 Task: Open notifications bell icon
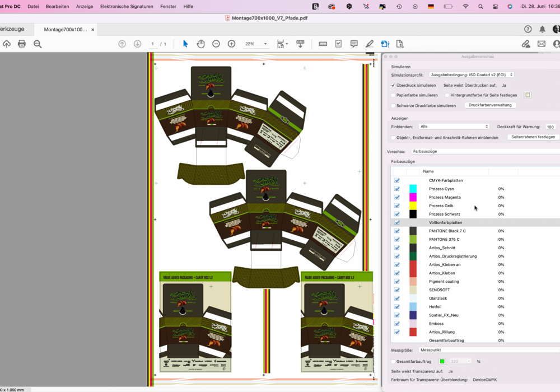[x=542, y=29]
